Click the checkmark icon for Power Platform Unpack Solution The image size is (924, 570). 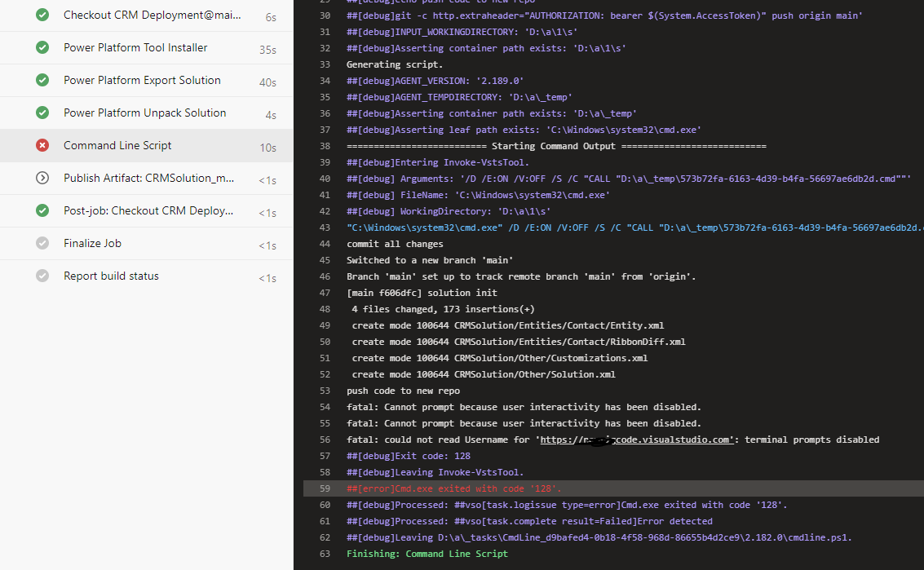[x=42, y=113]
